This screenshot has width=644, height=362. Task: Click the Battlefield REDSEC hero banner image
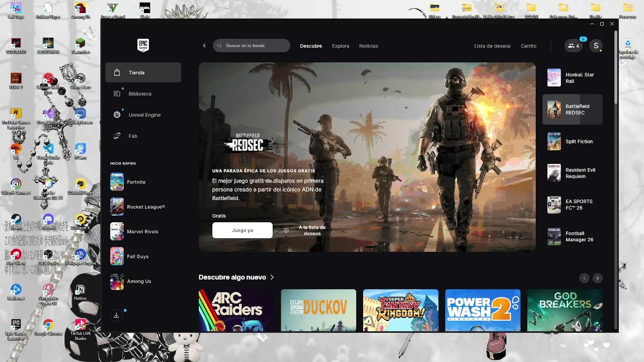[367, 157]
